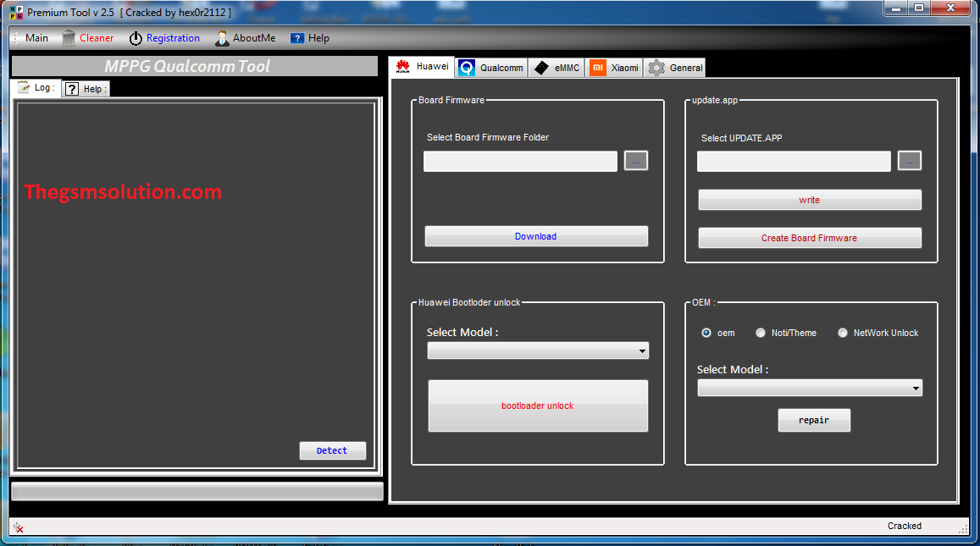Image resolution: width=980 pixels, height=546 pixels.
Task: Open Huawei Bootloader unlock model dropdown
Action: (x=538, y=350)
